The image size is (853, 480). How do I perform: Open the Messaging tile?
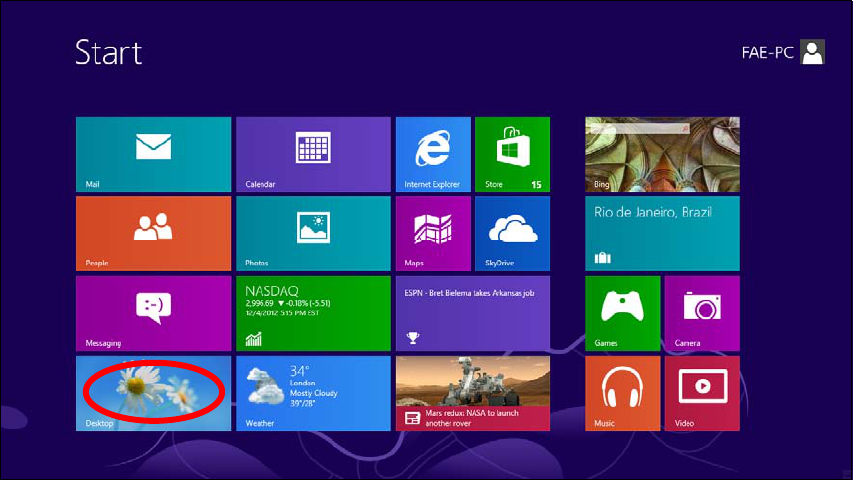coord(153,313)
